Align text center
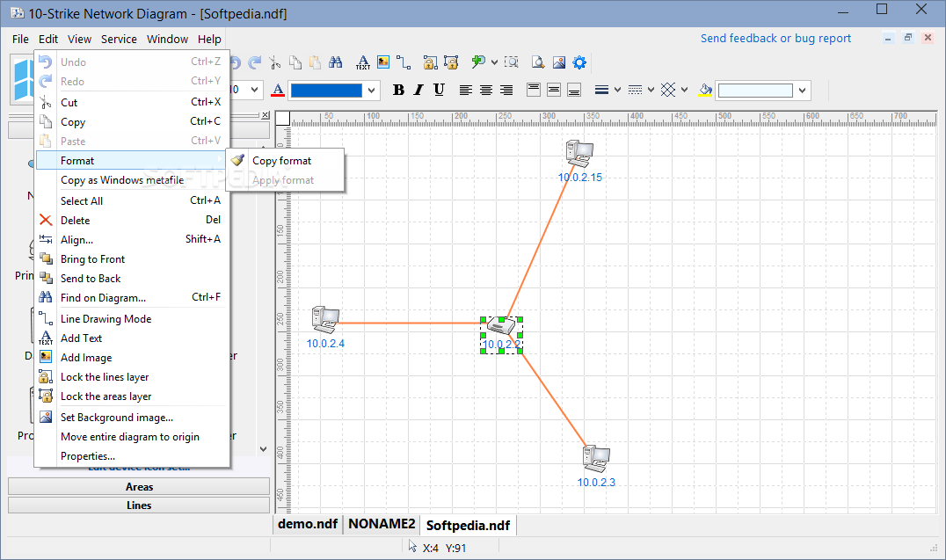The image size is (946, 560). [486, 90]
